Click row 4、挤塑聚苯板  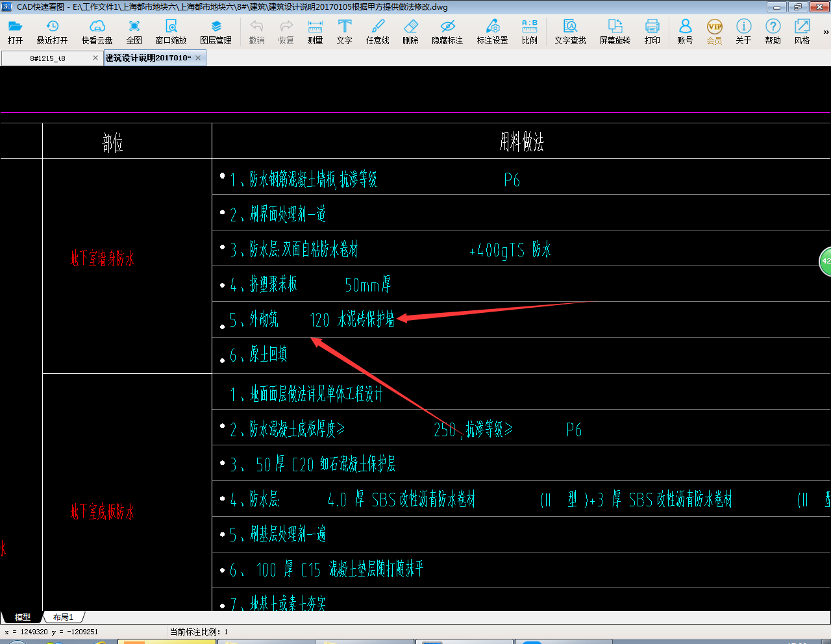click(x=263, y=284)
